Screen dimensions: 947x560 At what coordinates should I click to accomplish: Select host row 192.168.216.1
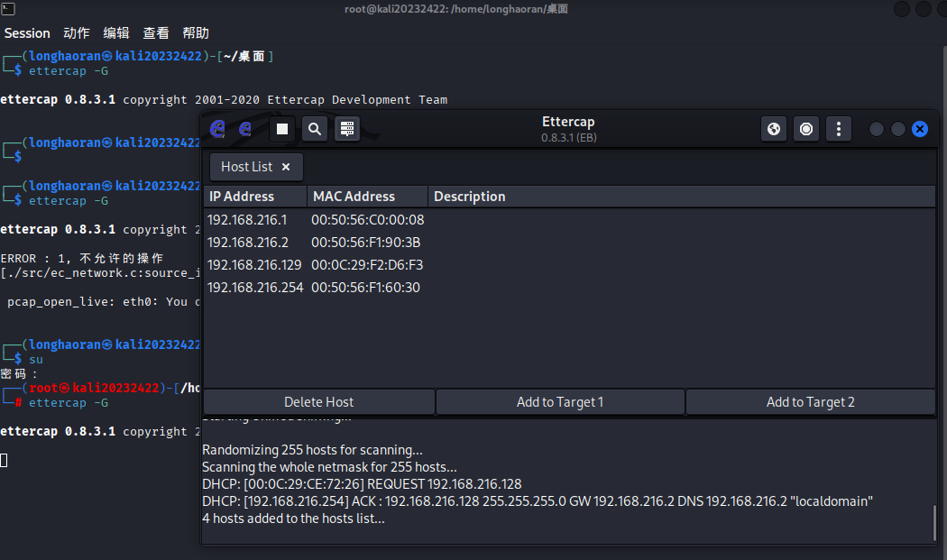[x=569, y=220]
